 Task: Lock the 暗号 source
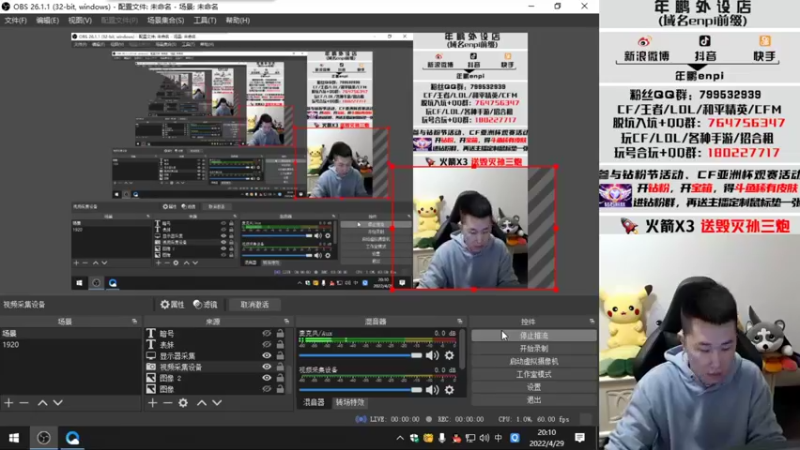280,333
